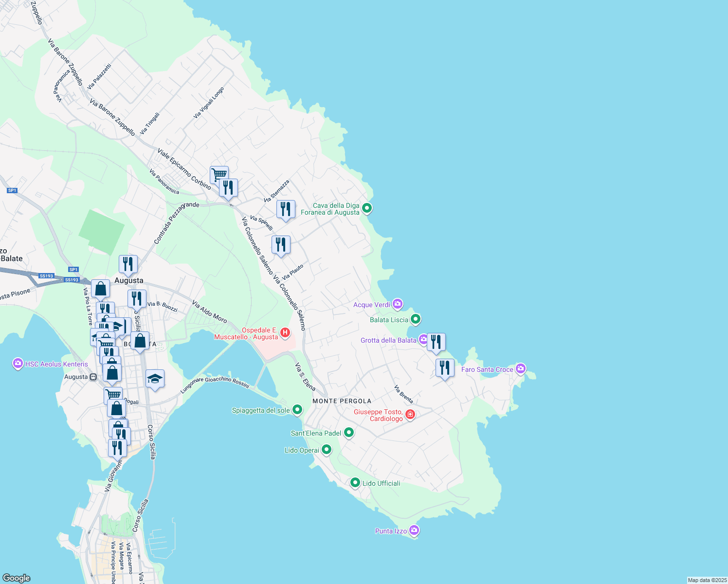Viewport: 728px width, 584px height.
Task: Select the MONTE PERGOLA district label
Action: [x=342, y=401]
